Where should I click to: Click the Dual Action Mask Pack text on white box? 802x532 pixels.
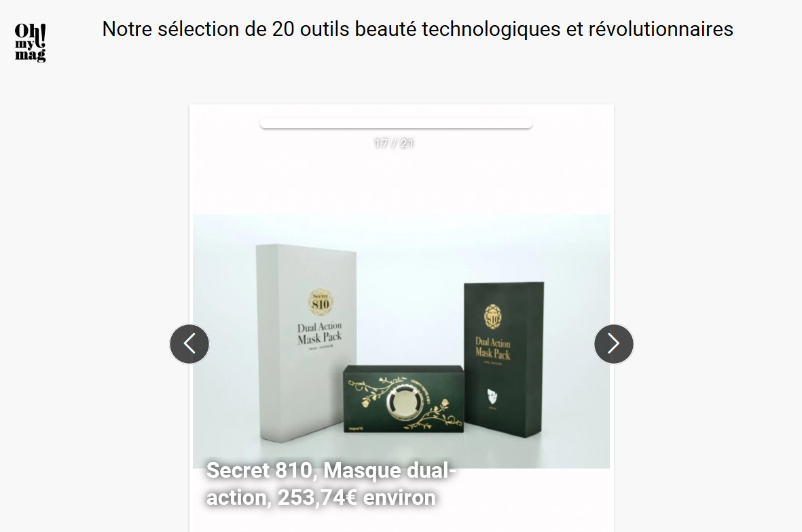coord(320,332)
